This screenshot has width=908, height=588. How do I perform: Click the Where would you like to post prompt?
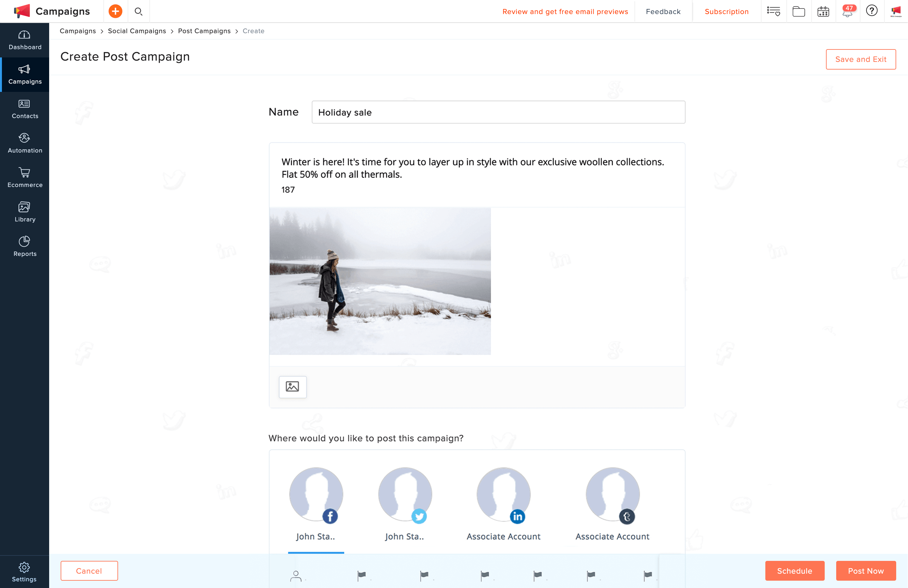coord(366,438)
